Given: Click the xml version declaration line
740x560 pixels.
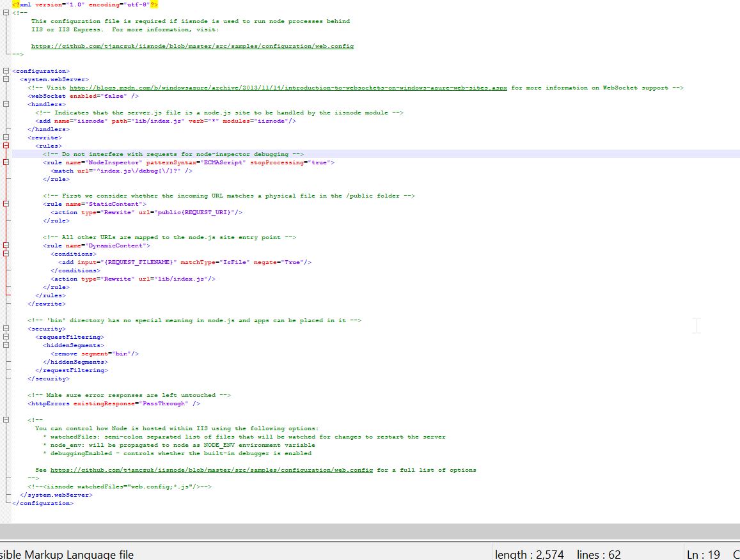Looking at the screenshot, I should pyautogui.click(x=85, y=4).
